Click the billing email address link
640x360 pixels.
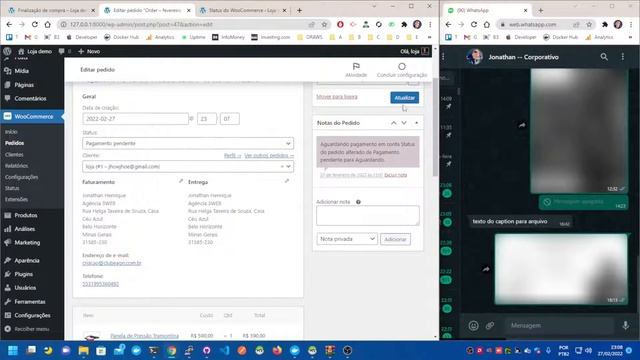coord(112,263)
